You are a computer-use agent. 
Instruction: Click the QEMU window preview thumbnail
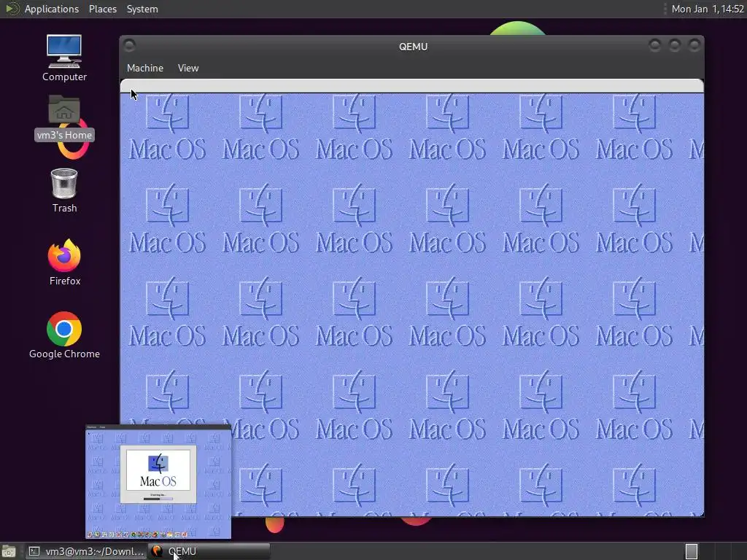(x=158, y=481)
